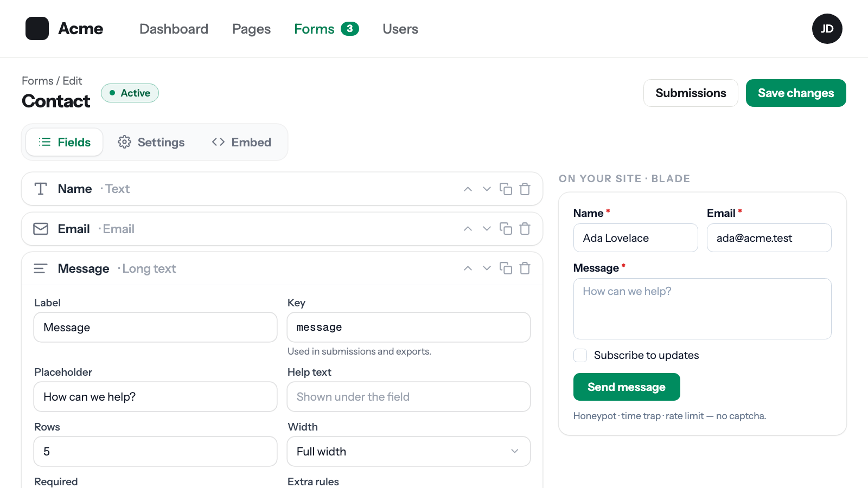This screenshot has height=488, width=868.
Task: Move the Name field up
Action: click(x=468, y=189)
